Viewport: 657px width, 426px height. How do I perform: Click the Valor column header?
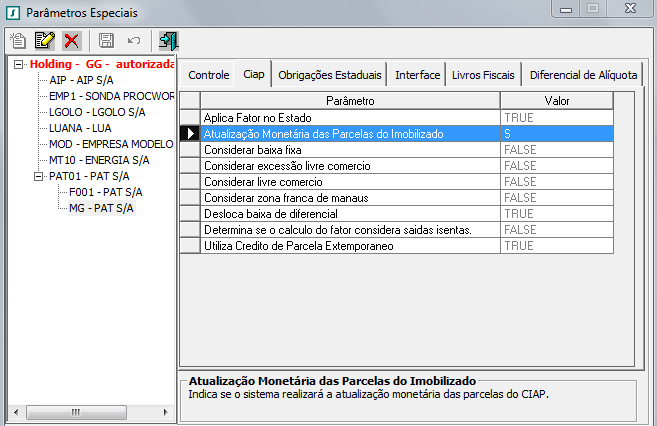point(557,101)
